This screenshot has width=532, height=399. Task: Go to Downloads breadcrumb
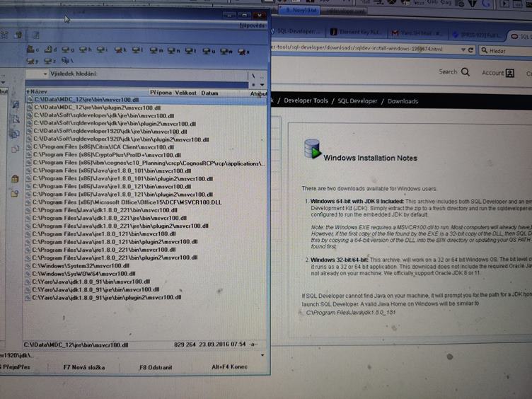tap(403, 101)
